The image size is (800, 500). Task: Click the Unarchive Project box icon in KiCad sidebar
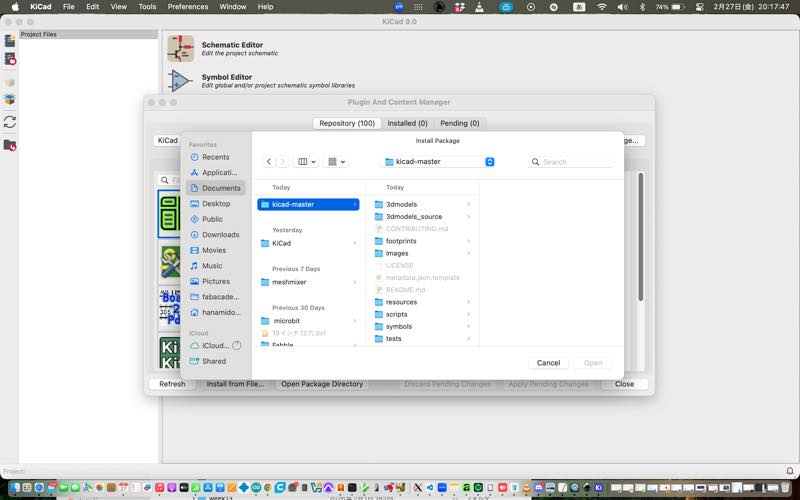(10, 99)
